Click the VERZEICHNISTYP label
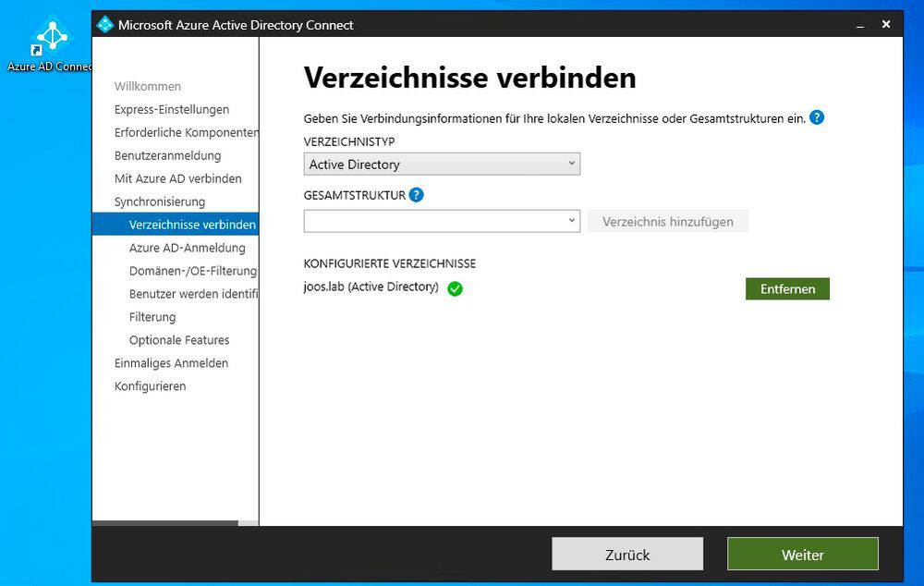Screen dimensions: 924x586 349,141
